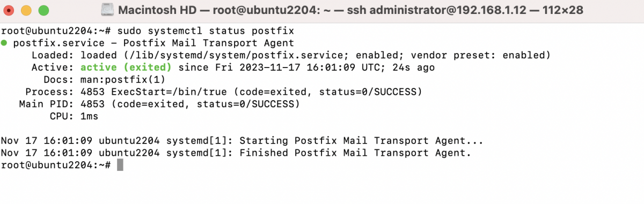Click the last 'root@ubuntu2204:~#' prompt
This screenshot has height=204, width=644.
pos(56,165)
